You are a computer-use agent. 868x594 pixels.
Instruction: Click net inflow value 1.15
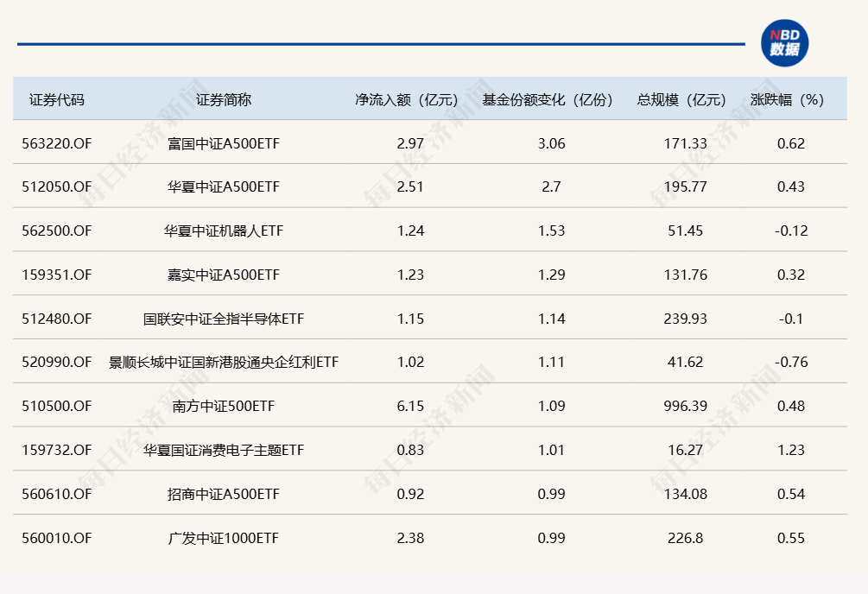coord(410,319)
